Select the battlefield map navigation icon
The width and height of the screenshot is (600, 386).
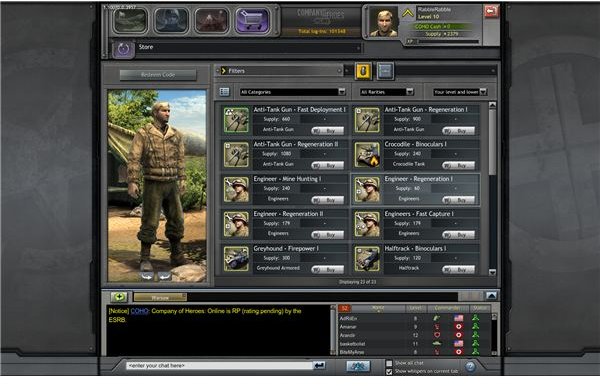[130, 20]
